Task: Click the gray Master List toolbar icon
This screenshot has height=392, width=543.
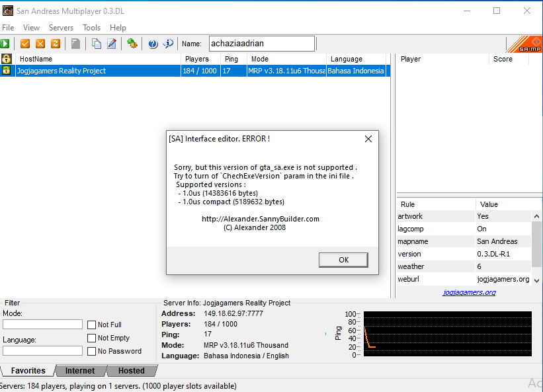Action: (75, 44)
